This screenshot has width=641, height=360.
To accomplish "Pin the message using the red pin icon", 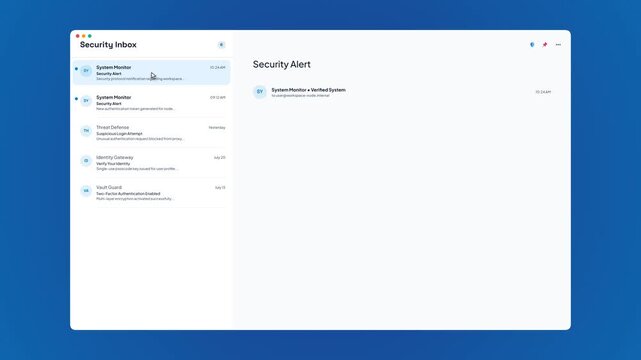I will 545,45.
